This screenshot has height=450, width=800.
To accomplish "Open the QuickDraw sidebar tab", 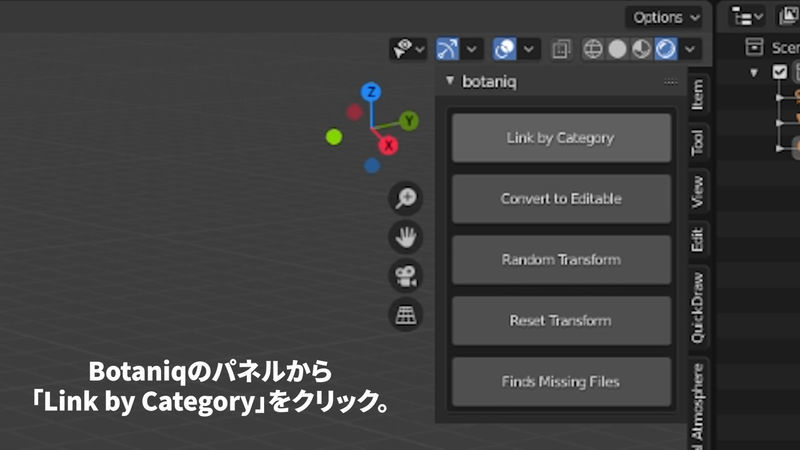I will (x=697, y=308).
